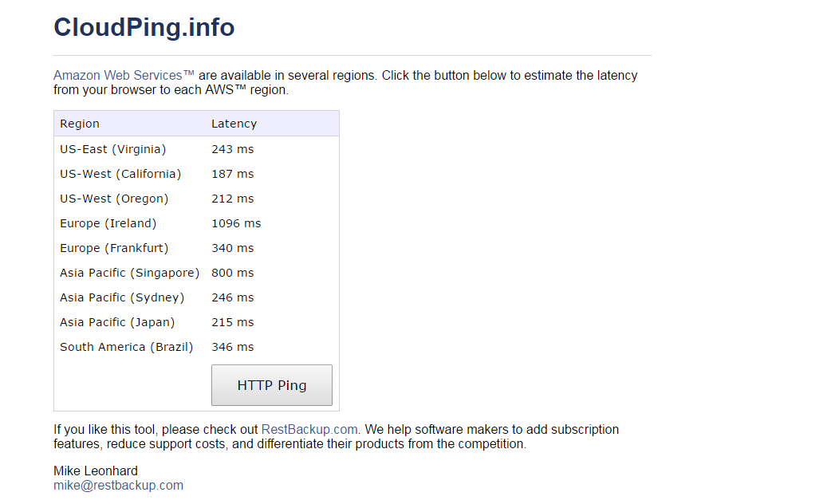Click the Europe (Frankfurt) region name

click(114, 248)
